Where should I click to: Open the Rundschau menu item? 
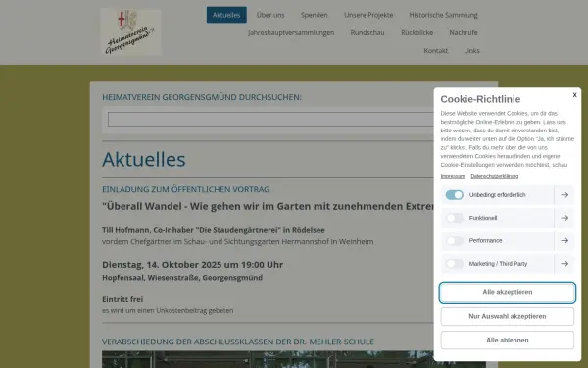tap(367, 32)
